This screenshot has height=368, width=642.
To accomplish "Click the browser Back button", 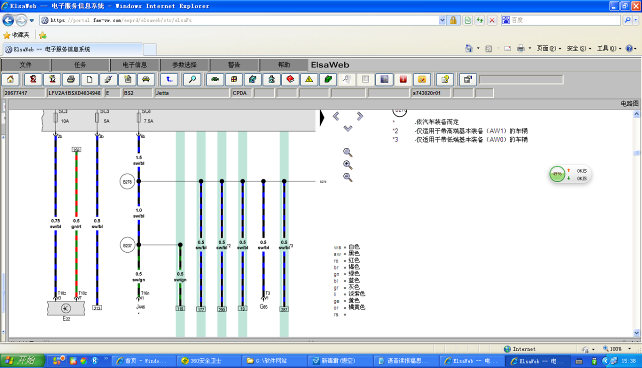I will pyautogui.click(x=8, y=20).
